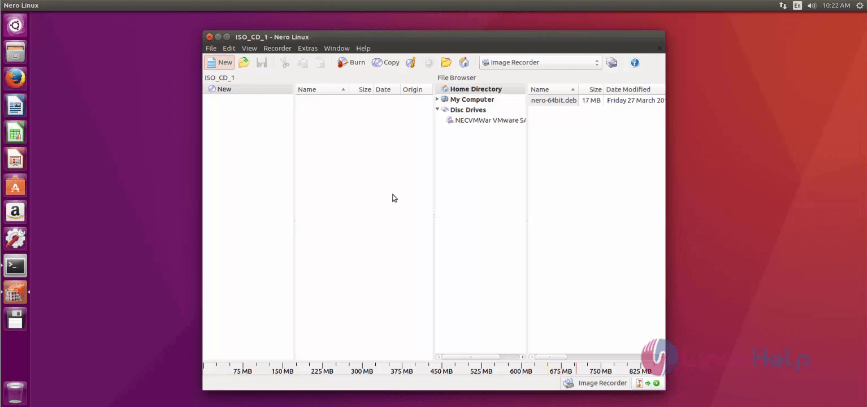
Task: Click the yellow folder file browser icon
Action: click(446, 62)
